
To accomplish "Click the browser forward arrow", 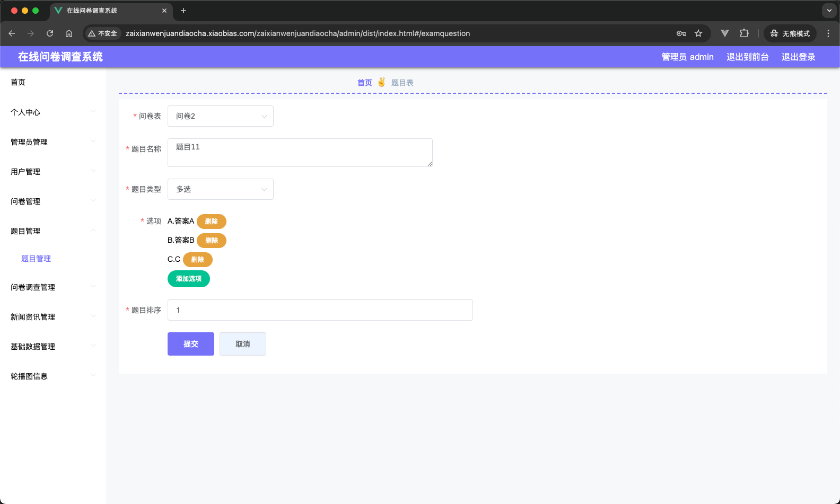I will [31, 33].
